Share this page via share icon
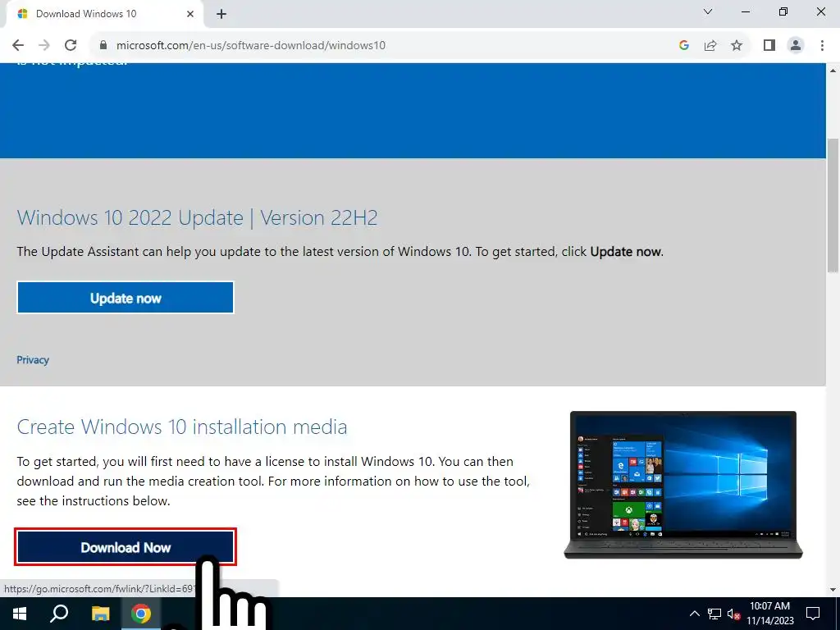840x630 pixels. tap(710, 46)
